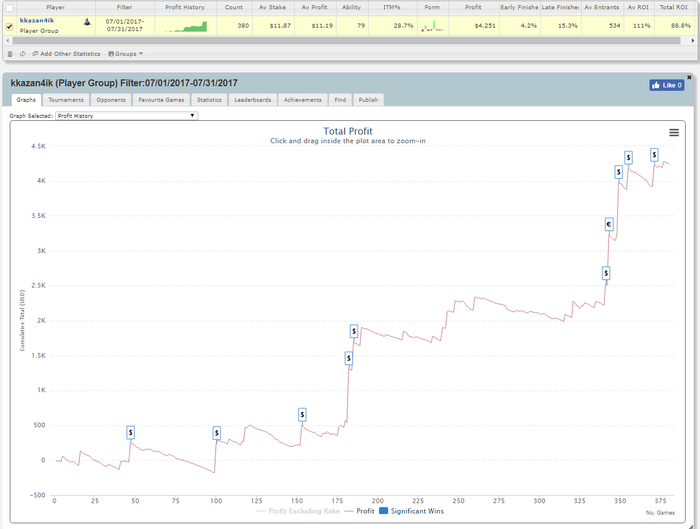Click the last win marker near game 371
The image size is (700, 529).
point(654,155)
